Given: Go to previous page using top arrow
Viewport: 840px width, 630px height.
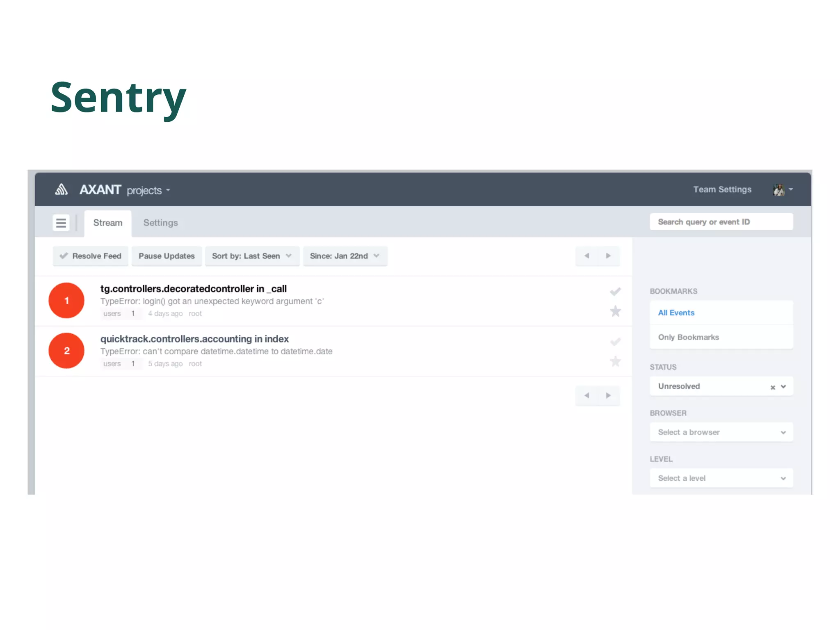Looking at the screenshot, I should (x=587, y=256).
